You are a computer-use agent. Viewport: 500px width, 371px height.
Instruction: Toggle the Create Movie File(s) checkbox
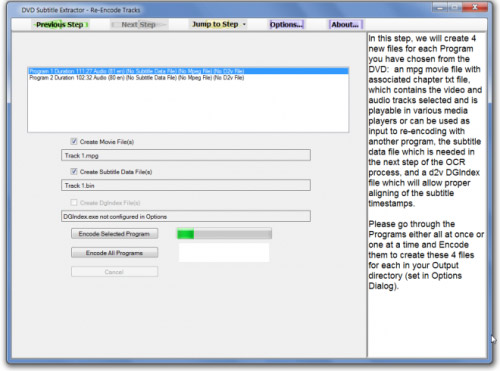click(x=74, y=141)
